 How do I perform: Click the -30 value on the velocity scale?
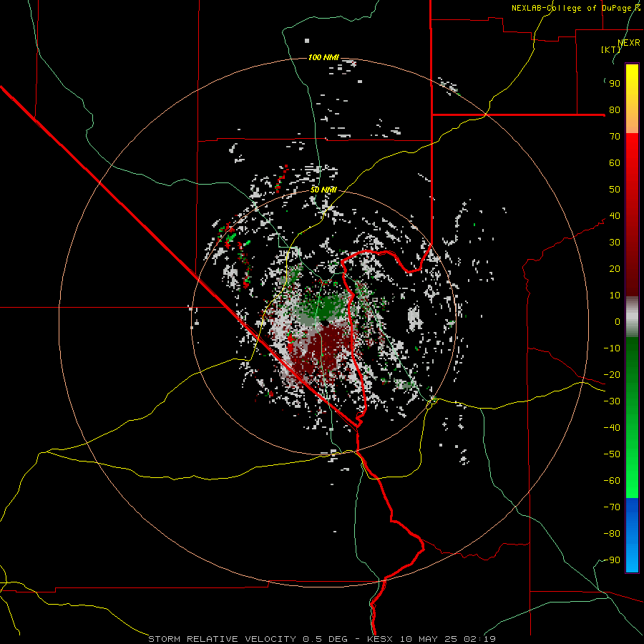(x=612, y=401)
